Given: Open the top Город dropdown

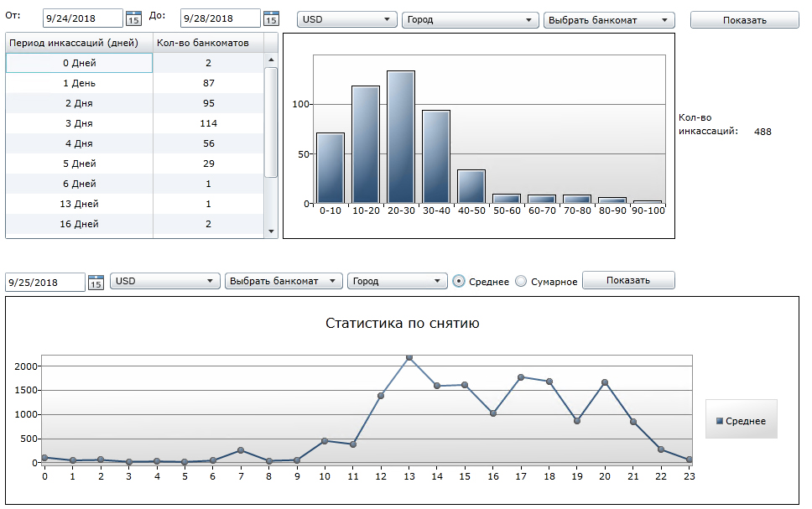Looking at the screenshot, I should pos(470,20).
